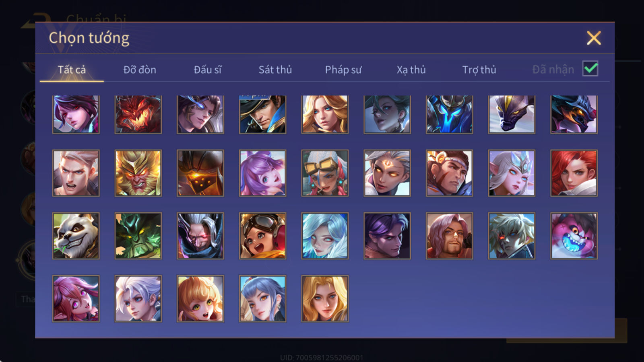Select the panda hero portrait

click(x=76, y=236)
